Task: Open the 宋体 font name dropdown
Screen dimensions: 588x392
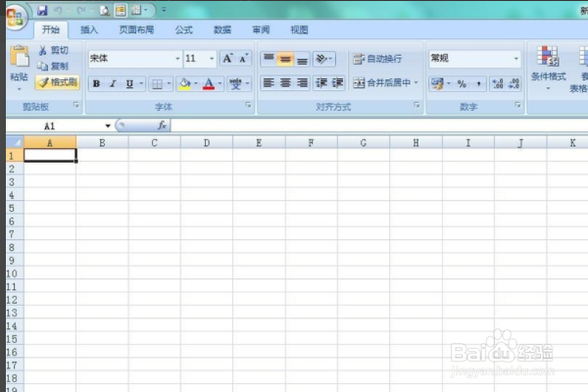Action: [x=177, y=59]
